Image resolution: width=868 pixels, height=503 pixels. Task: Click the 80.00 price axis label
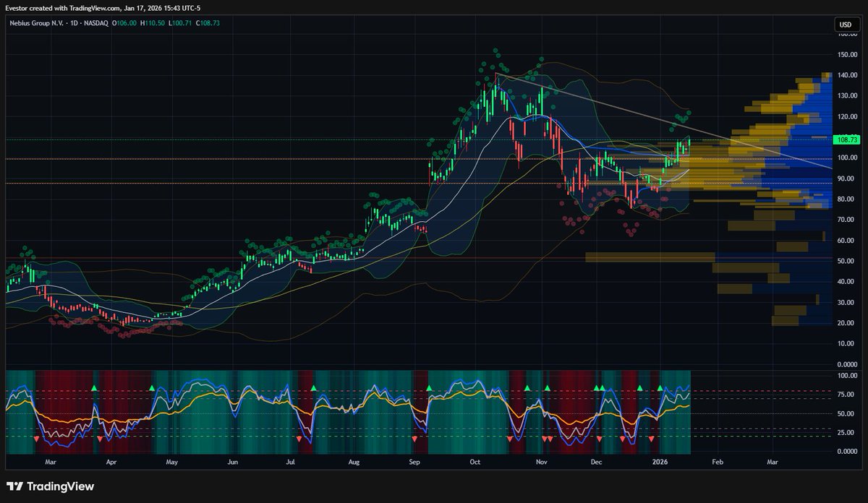(x=848, y=199)
